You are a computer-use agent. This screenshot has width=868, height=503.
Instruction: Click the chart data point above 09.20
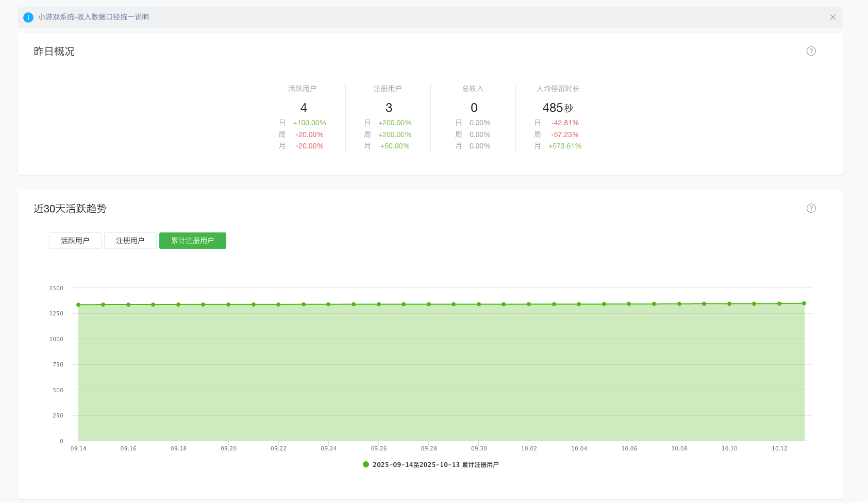point(228,305)
